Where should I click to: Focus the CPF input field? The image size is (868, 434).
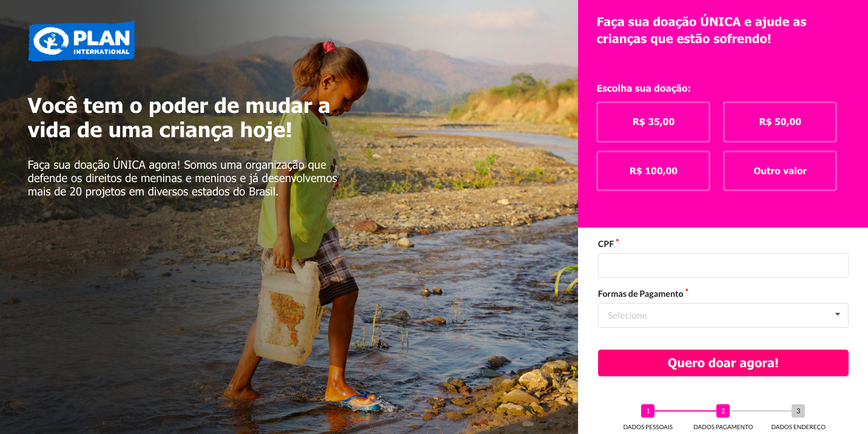[x=723, y=266]
